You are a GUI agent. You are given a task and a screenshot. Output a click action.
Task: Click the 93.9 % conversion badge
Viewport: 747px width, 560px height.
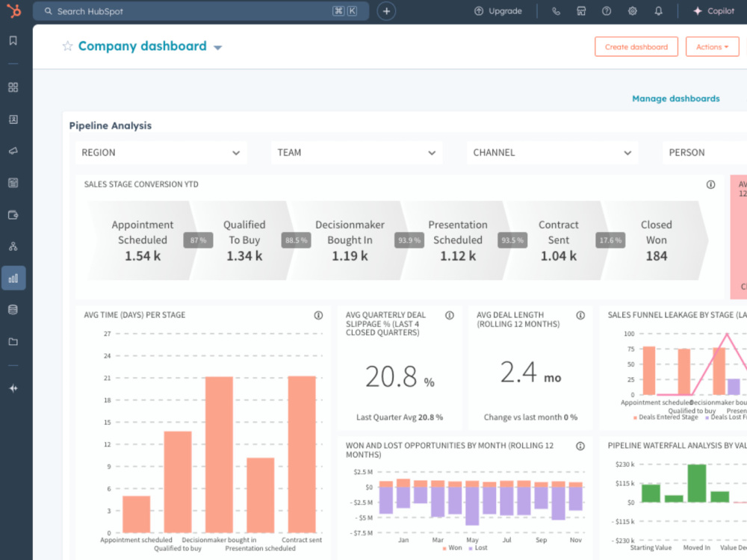click(409, 240)
